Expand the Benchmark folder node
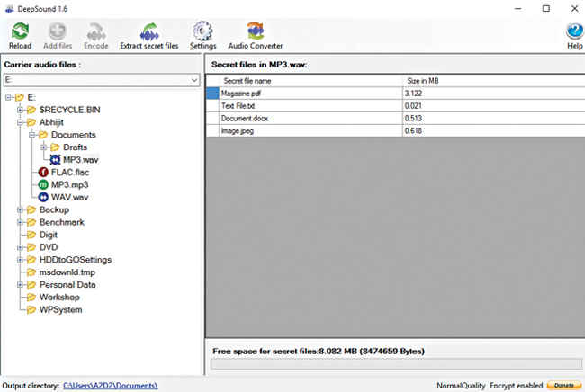This screenshot has width=585, height=392. [20, 222]
